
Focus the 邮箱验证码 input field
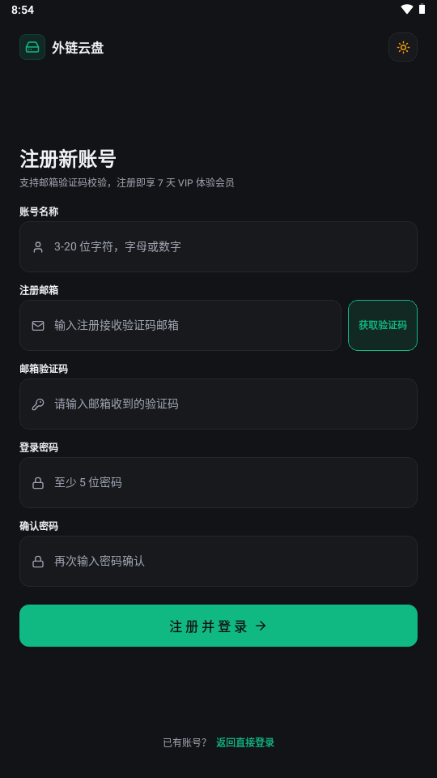click(x=218, y=404)
